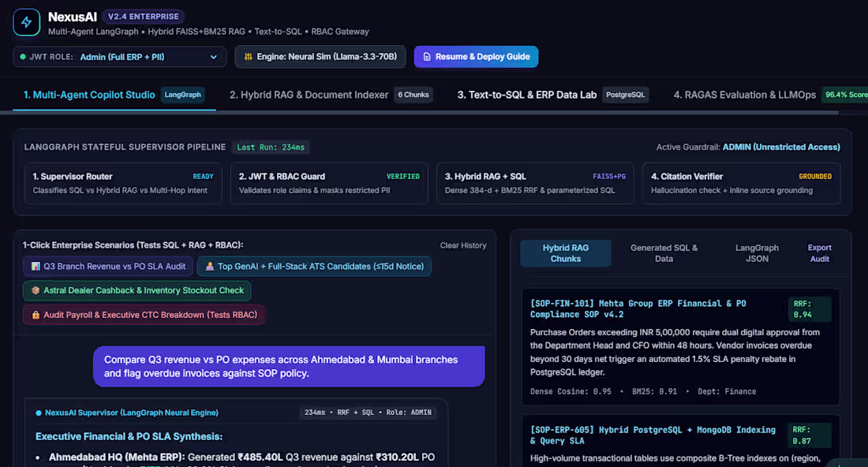Click the box icon on Astral Dealer Cashback

pyautogui.click(x=36, y=290)
